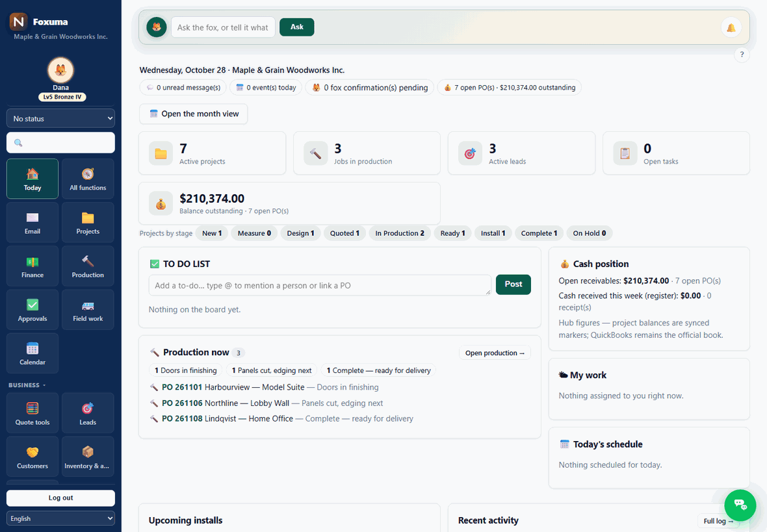Click the Balance outstanding money bag icon
This screenshot has width=767, height=532.
(161, 204)
